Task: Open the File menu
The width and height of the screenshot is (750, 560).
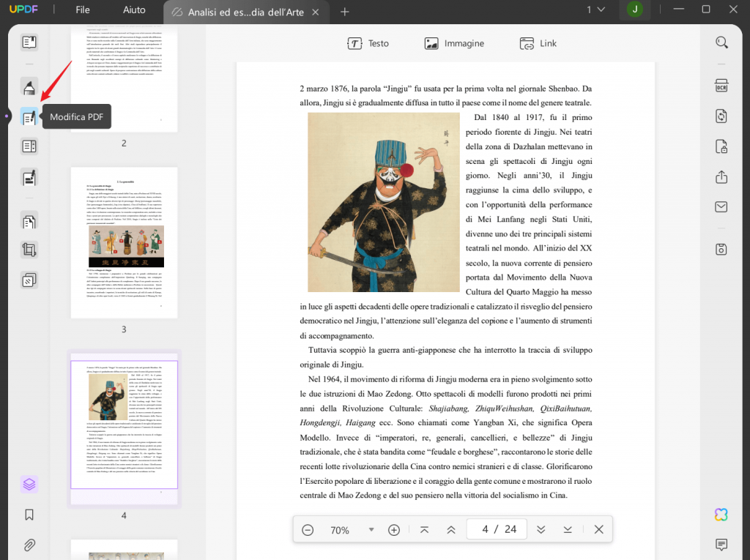Action: pos(82,10)
